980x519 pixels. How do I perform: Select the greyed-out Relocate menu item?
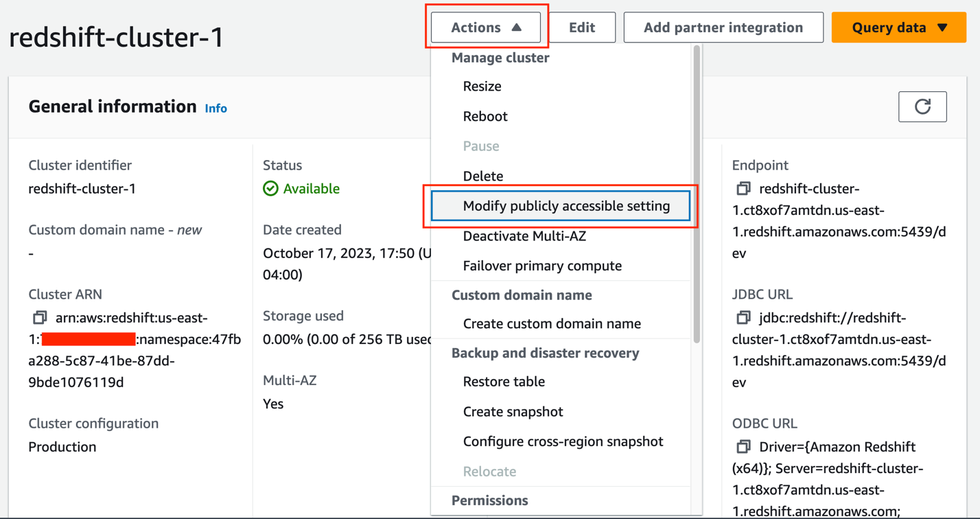point(561,472)
